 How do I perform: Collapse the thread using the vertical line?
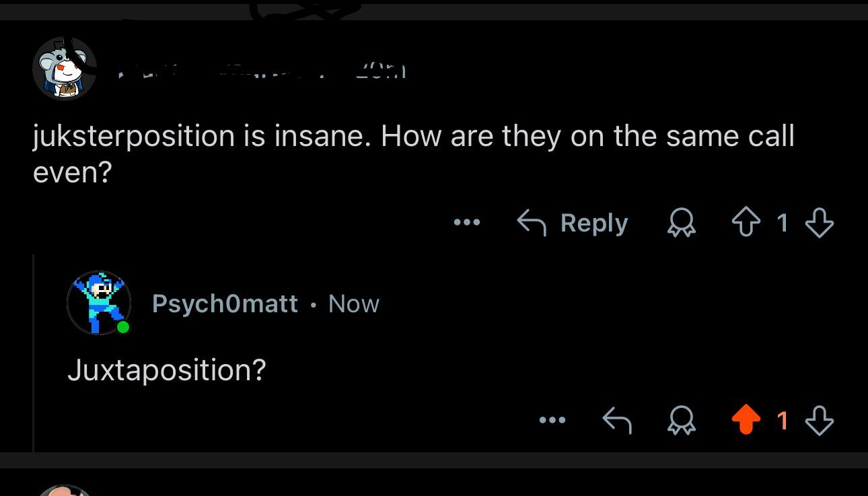[33, 350]
